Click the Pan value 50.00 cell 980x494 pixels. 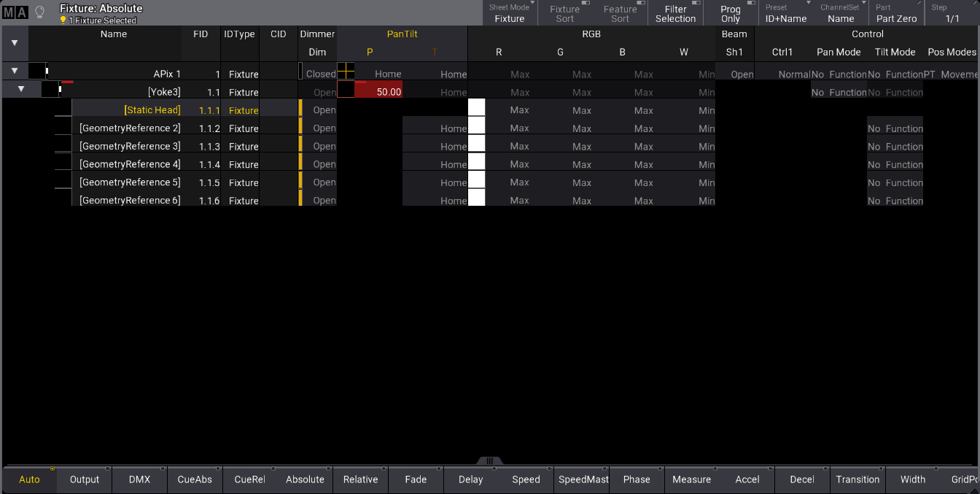pyautogui.click(x=378, y=92)
